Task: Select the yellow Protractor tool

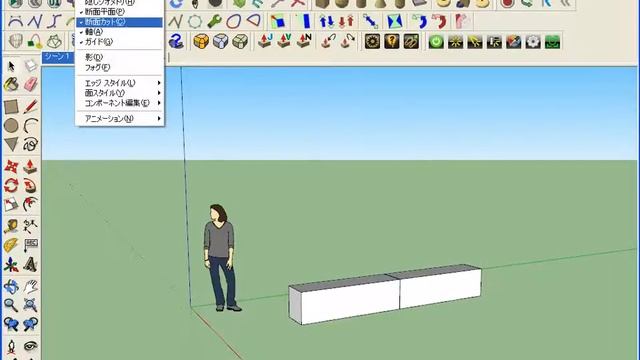Action: [x=11, y=245]
